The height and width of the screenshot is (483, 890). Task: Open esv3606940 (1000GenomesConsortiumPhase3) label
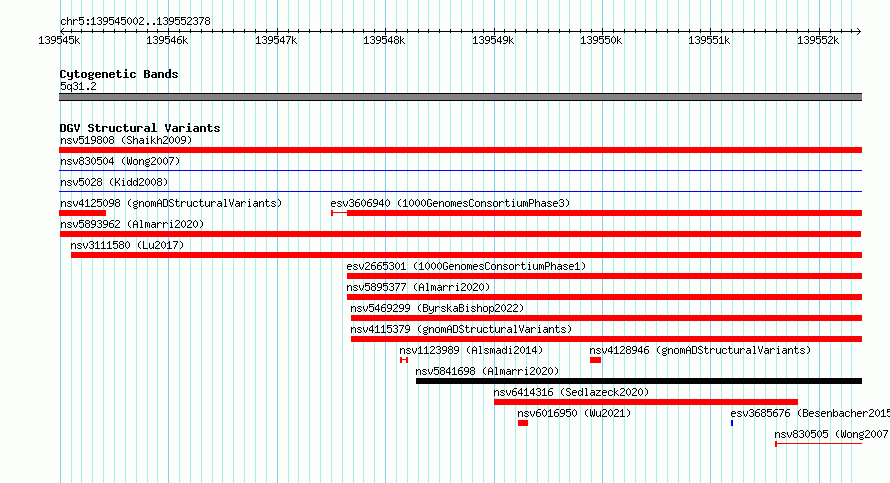pos(450,203)
